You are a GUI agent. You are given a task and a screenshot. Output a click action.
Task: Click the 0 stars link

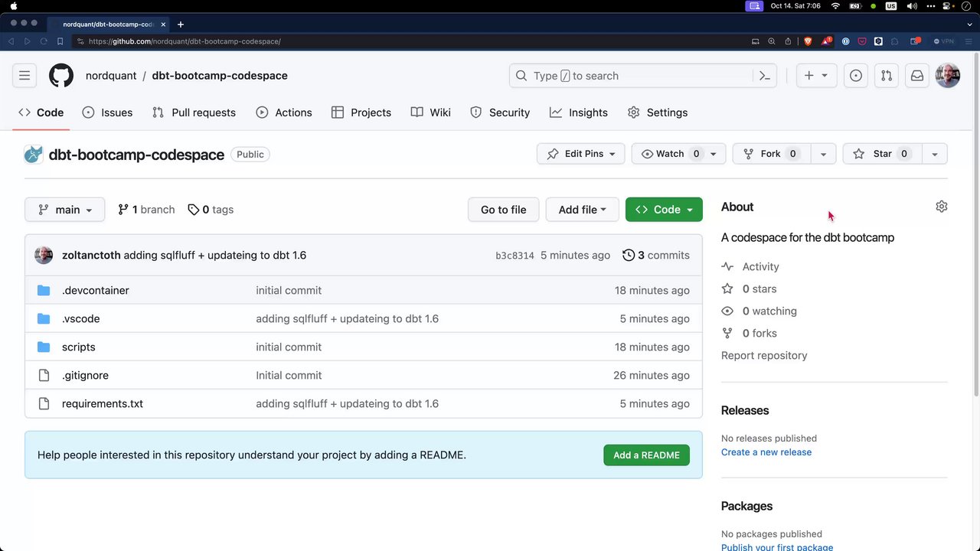coord(759,289)
